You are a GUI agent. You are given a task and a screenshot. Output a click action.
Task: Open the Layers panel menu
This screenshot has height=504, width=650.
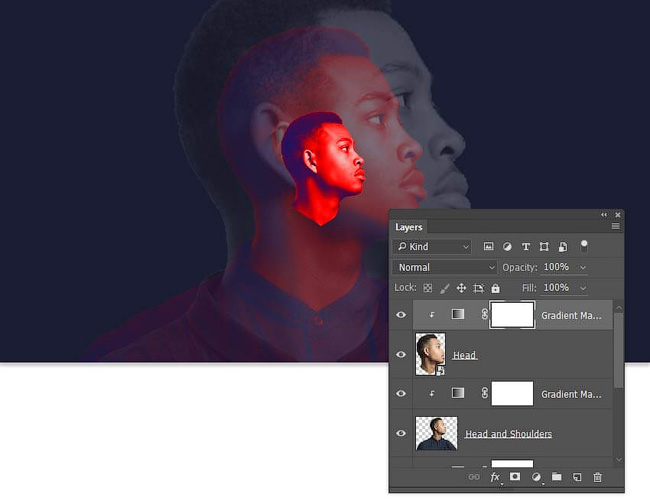pos(616,226)
